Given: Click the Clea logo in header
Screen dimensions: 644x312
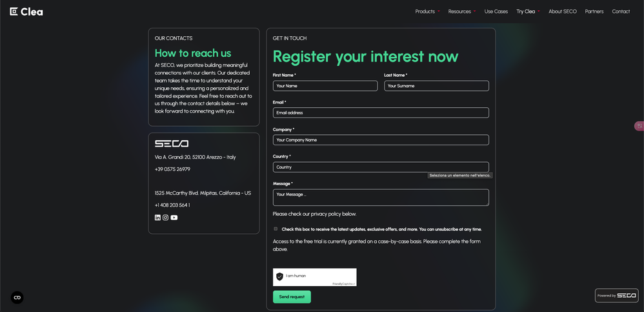Looking at the screenshot, I should coord(26,12).
